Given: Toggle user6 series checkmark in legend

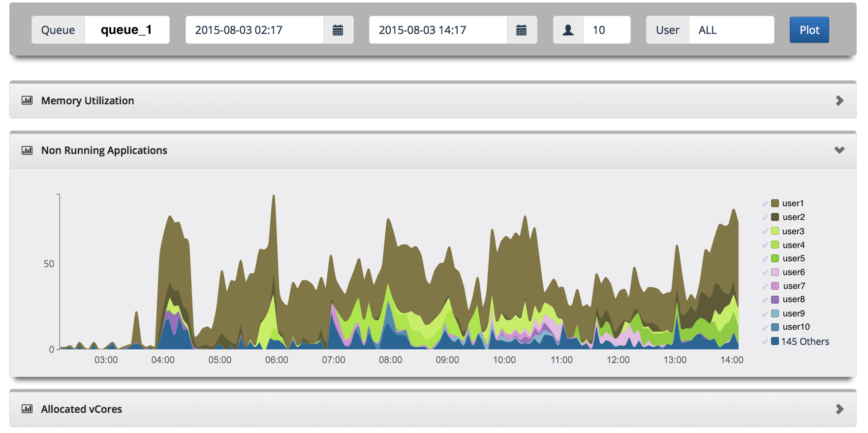Looking at the screenshot, I should click(765, 273).
